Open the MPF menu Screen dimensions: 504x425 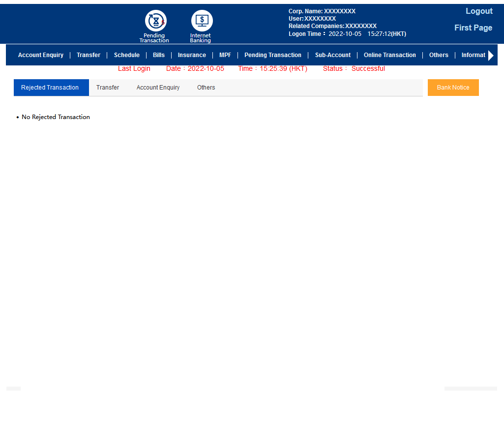click(225, 55)
